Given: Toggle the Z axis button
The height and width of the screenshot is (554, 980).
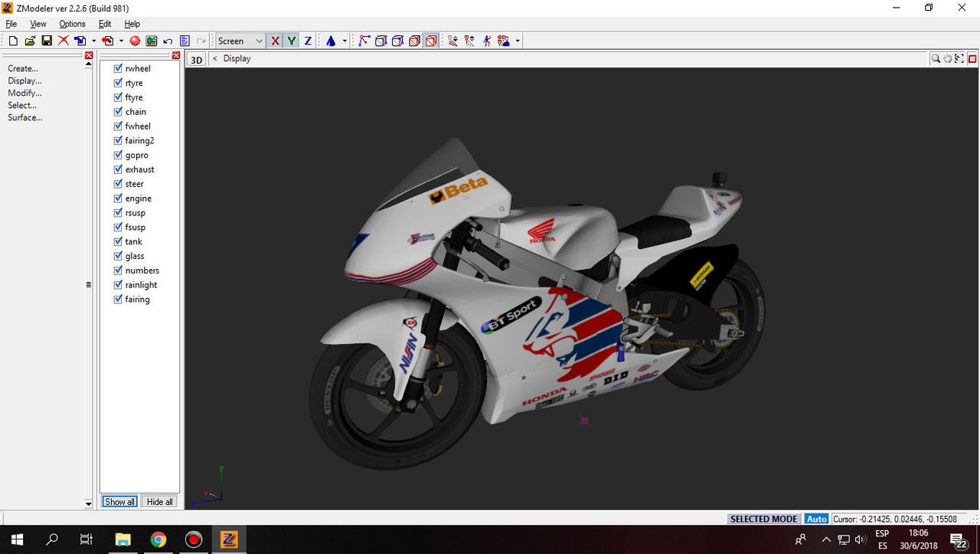Looking at the screenshot, I should click(308, 41).
